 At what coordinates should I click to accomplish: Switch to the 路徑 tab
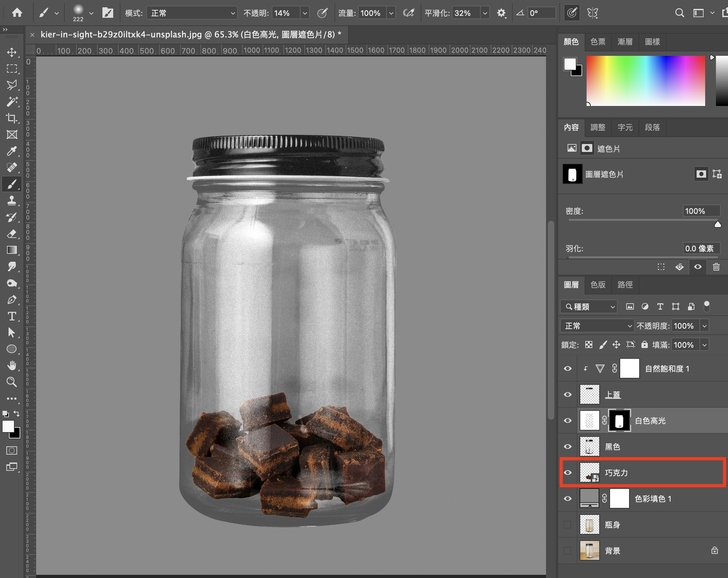[625, 285]
